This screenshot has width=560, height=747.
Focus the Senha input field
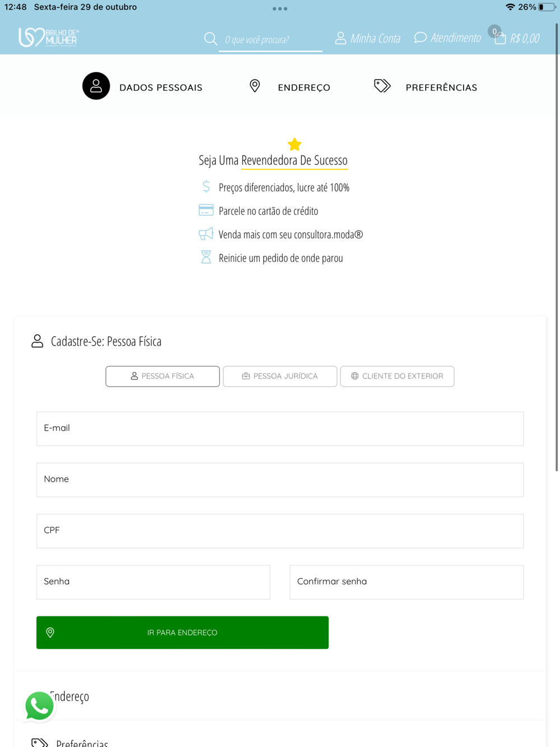click(153, 582)
